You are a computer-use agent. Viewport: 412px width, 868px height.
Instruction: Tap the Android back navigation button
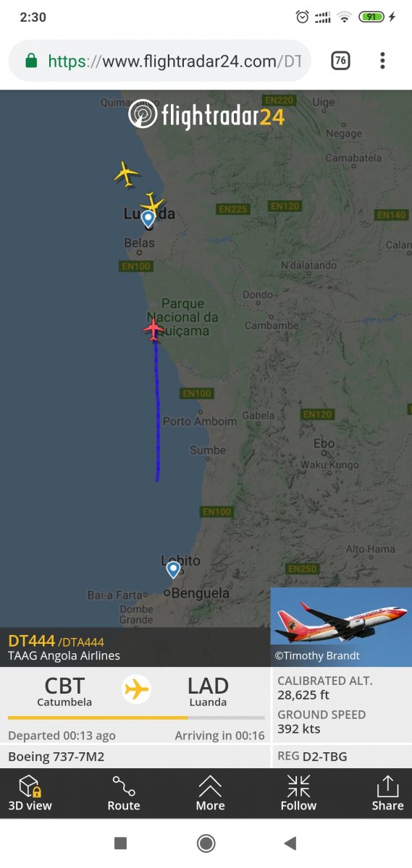[290, 843]
